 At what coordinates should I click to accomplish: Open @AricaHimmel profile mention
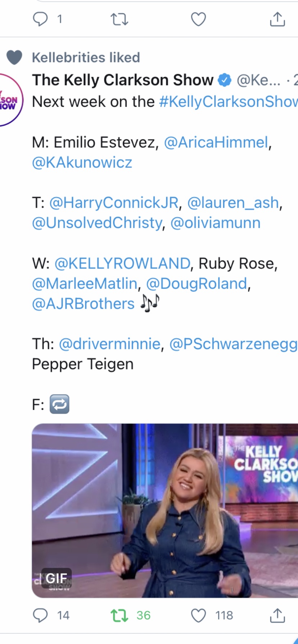[216, 142]
